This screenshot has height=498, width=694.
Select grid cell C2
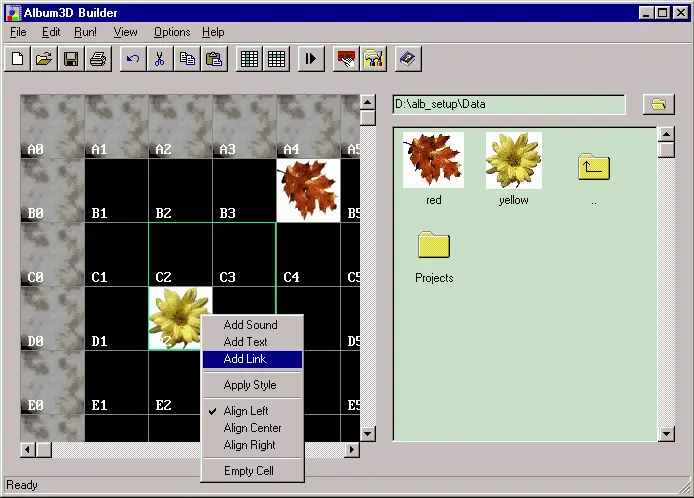pyautogui.click(x=181, y=254)
